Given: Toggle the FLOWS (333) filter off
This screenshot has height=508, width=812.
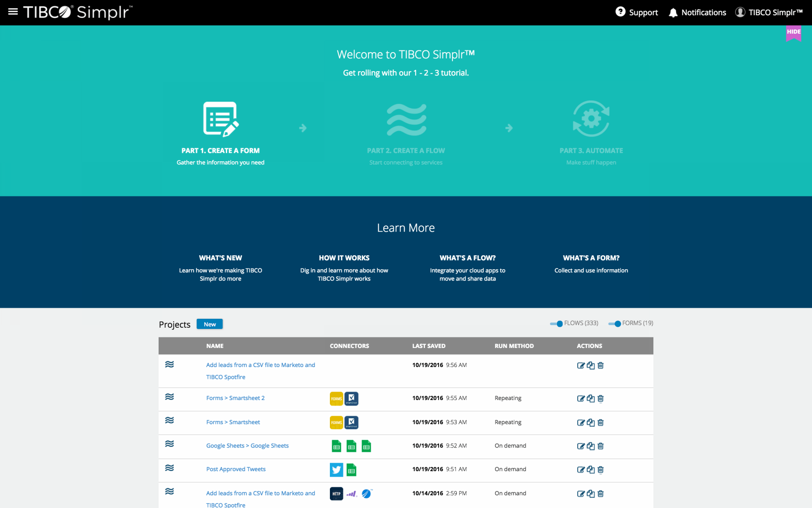Looking at the screenshot, I should [x=555, y=323].
